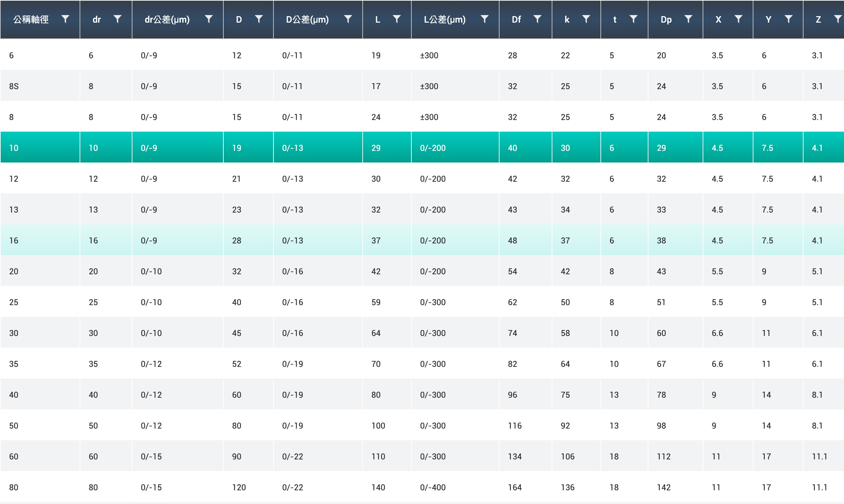
Task: Click filter icon for L公差(μm) column
Action: coord(484,19)
